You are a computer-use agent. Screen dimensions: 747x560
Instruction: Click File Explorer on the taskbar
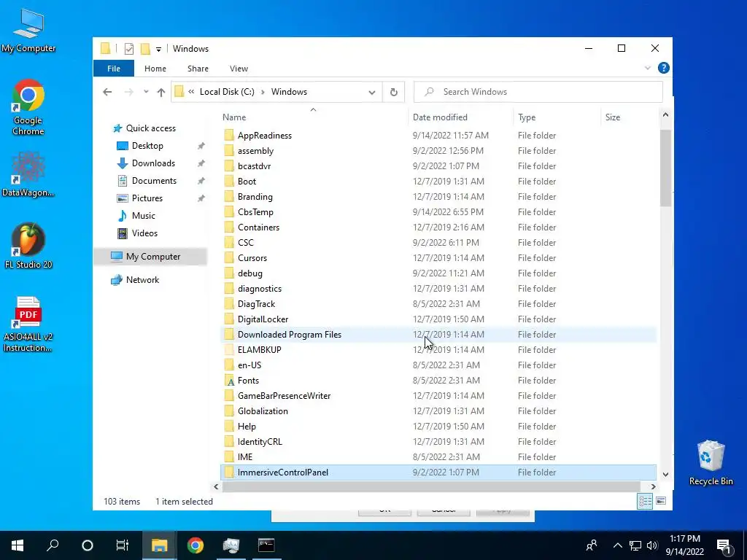tap(159, 545)
